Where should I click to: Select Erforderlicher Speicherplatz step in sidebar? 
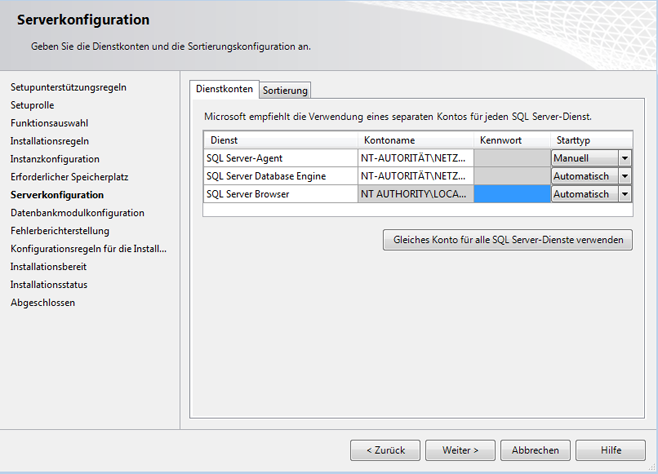coord(69,177)
